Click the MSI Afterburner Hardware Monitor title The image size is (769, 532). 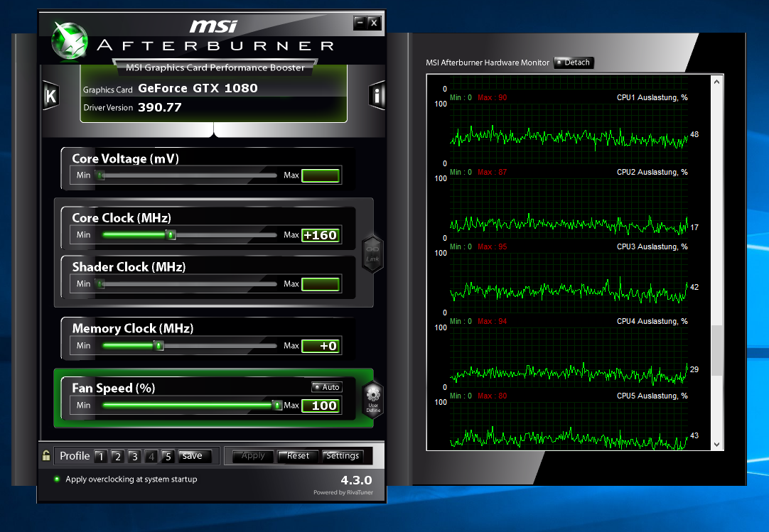pyautogui.click(x=488, y=63)
